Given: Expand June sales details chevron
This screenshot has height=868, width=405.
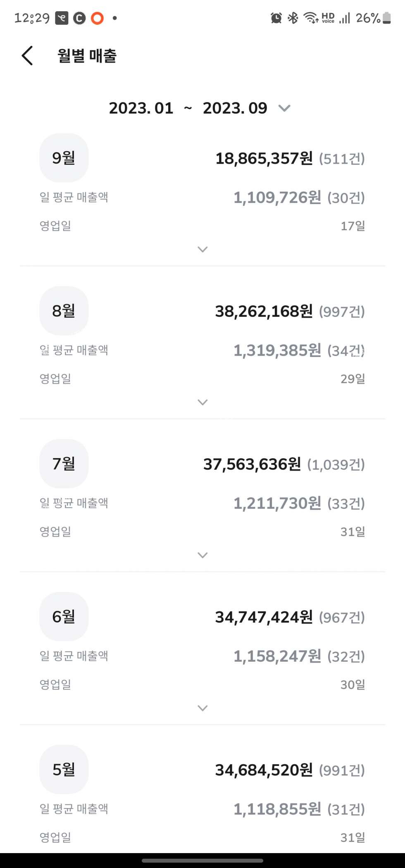Looking at the screenshot, I should tap(202, 708).
